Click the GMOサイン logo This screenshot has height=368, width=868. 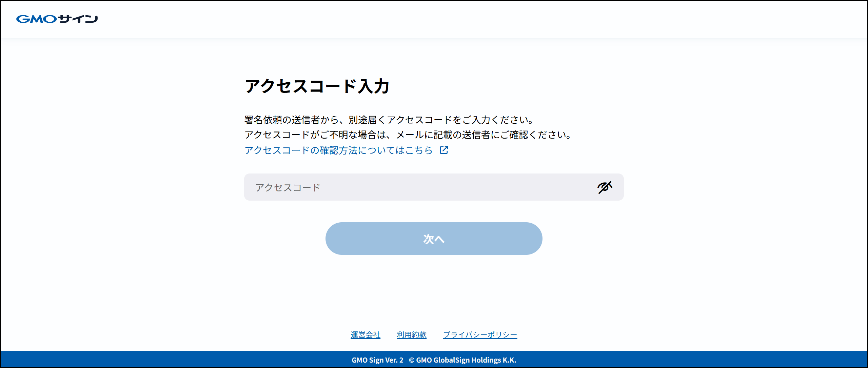[57, 19]
